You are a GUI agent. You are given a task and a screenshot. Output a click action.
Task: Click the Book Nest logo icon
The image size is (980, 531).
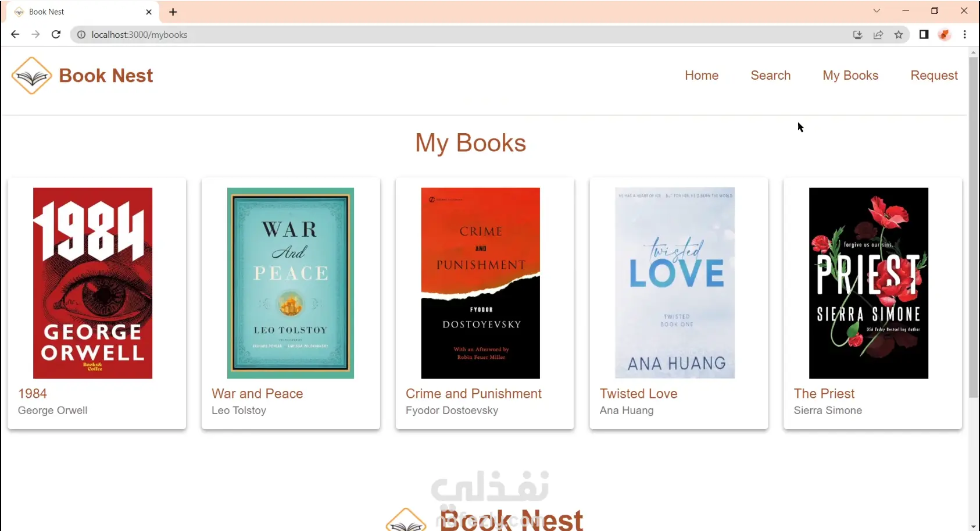click(x=32, y=76)
